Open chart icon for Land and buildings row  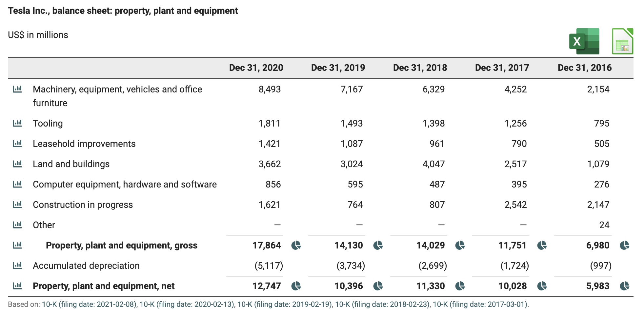click(17, 164)
